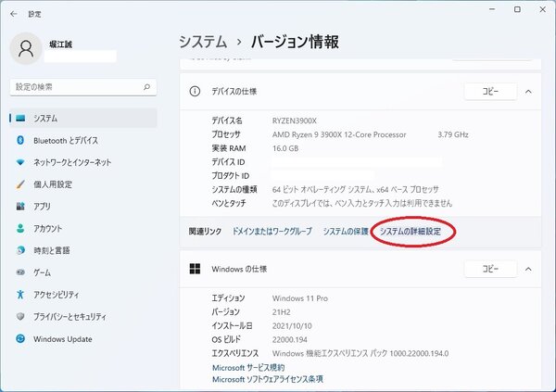Click the アプリ icon in sidebar
This screenshot has width=556, height=392.
pyautogui.click(x=20, y=206)
